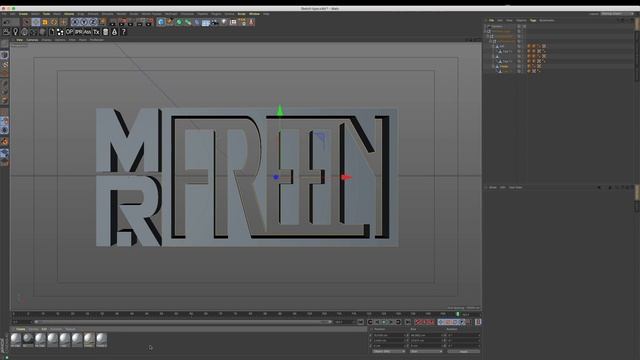Click the Play Forward button

click(384, 322)
